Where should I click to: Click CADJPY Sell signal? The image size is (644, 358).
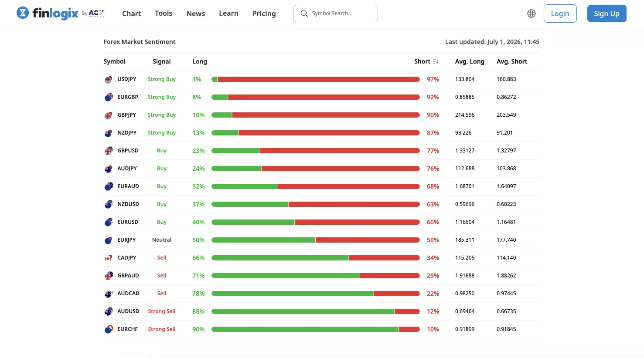pyautogui.click(x=162, y=258)
